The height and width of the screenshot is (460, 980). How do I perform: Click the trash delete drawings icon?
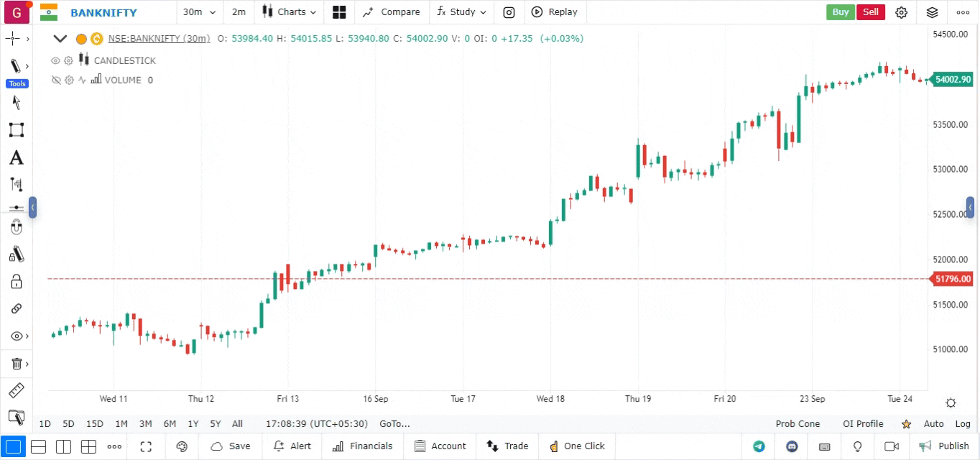[17, 364]
